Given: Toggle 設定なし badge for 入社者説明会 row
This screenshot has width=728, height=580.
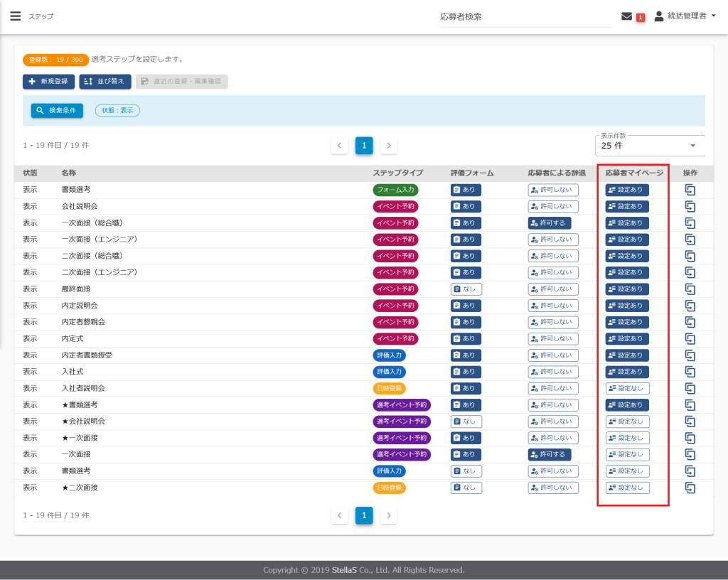Looking at the screenshot, I should [627, 388].
